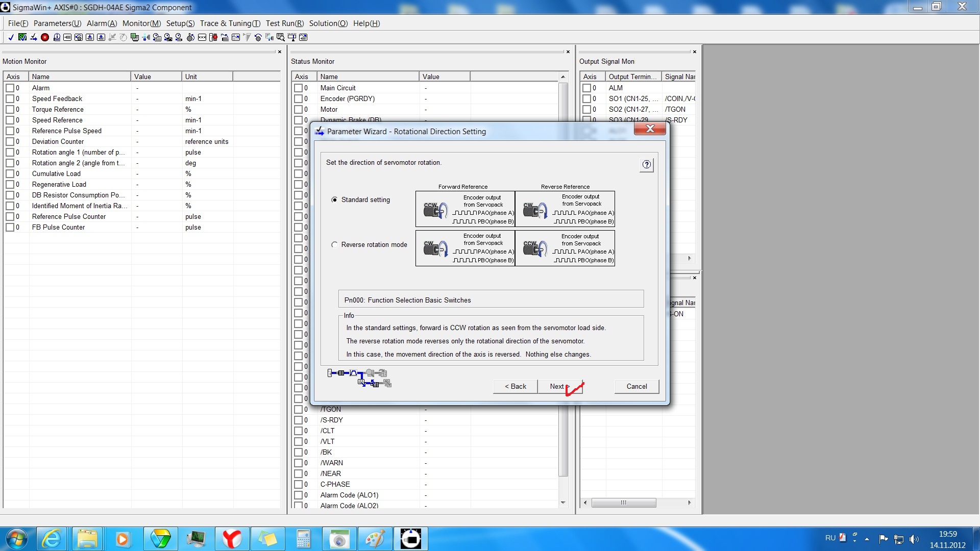Select the Standard setting radio button

coord(335,200)
